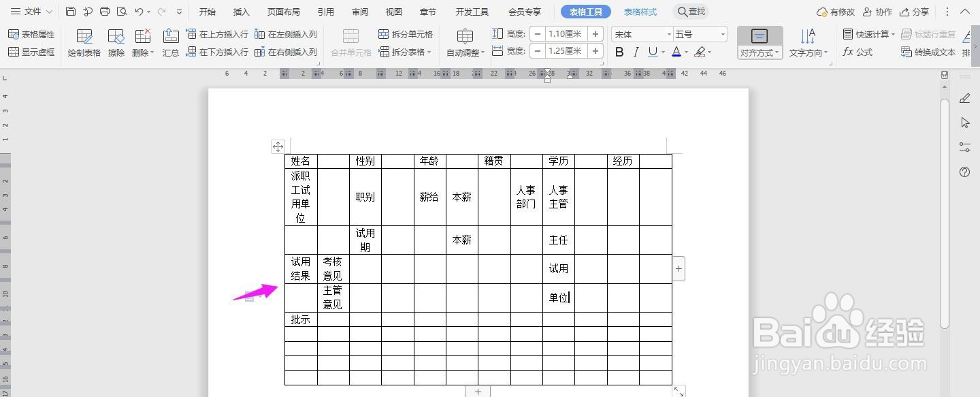Image resolution: width=980 pixels, height=397 pixels.
Task: Increase column width with plus button
Action: (595, 51)
